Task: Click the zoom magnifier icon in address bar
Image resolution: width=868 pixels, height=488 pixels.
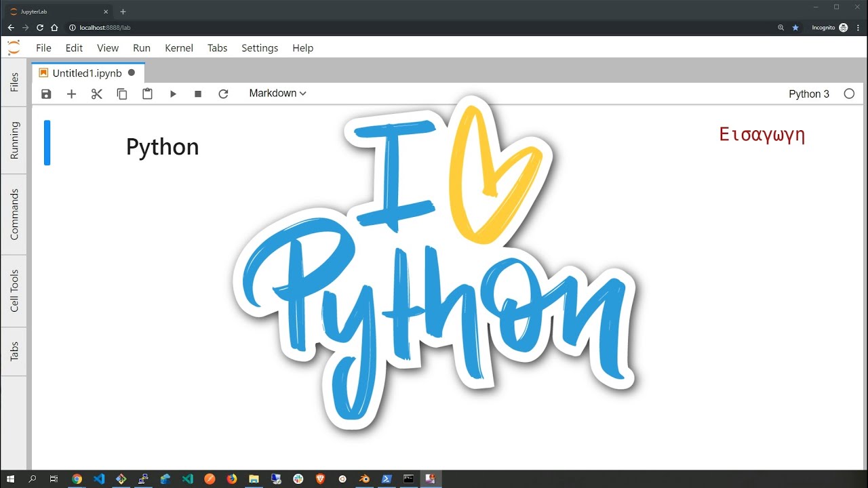Action: [x=781, y=28]
